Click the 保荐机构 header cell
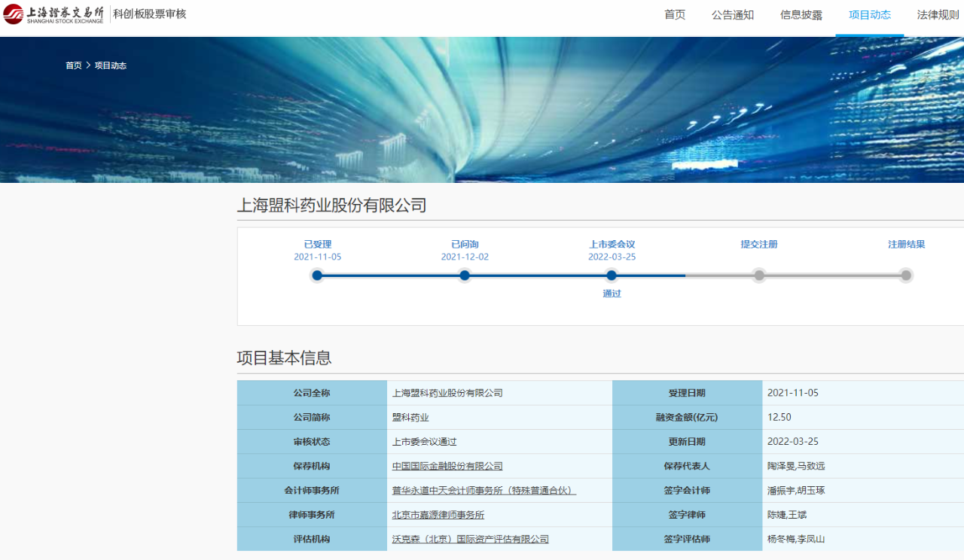 click(312, 466)
